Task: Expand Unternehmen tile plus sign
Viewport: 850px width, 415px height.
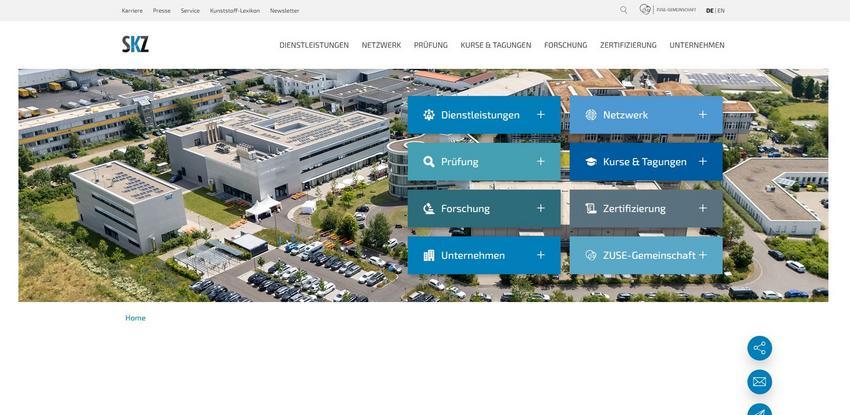Action: pyautogui.click(x=540, y=255)
